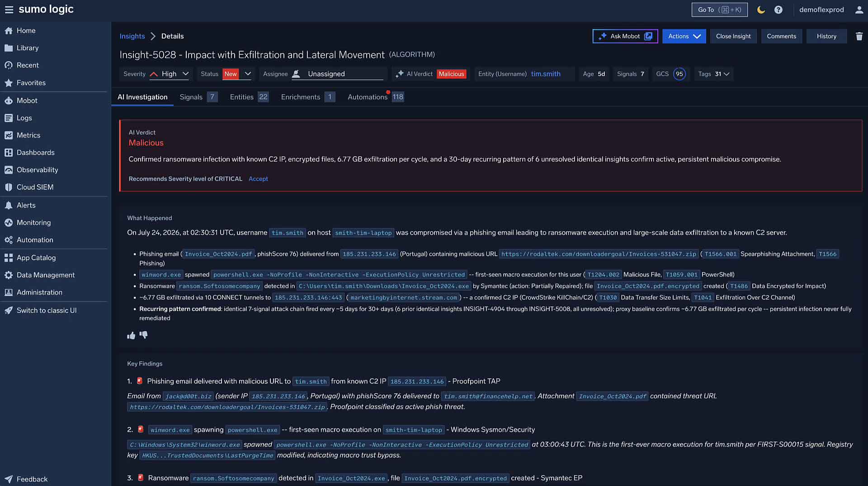
Task: Open the Go To search box
Action: 720,10
